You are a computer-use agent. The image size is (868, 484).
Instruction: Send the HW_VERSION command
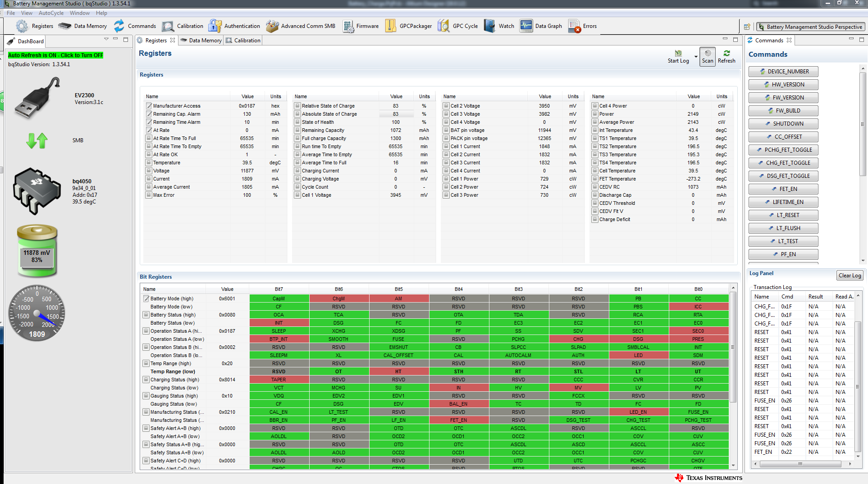(x=783, y=85)
